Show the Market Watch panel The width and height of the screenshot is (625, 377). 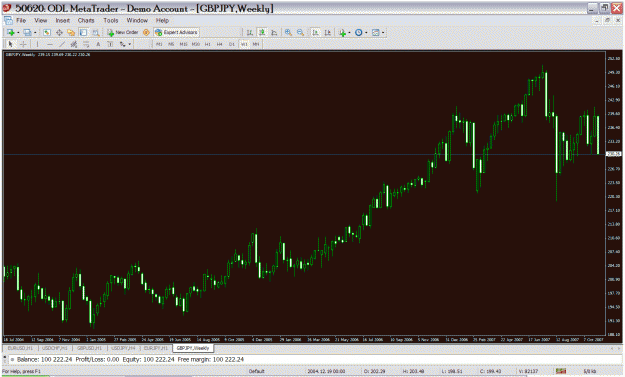point(47,32)
